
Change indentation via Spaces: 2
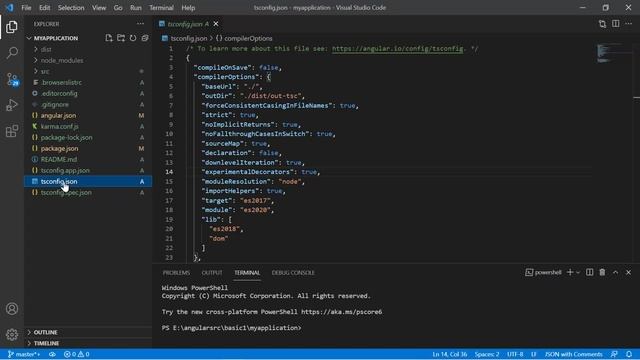click(x=487, y=354)
